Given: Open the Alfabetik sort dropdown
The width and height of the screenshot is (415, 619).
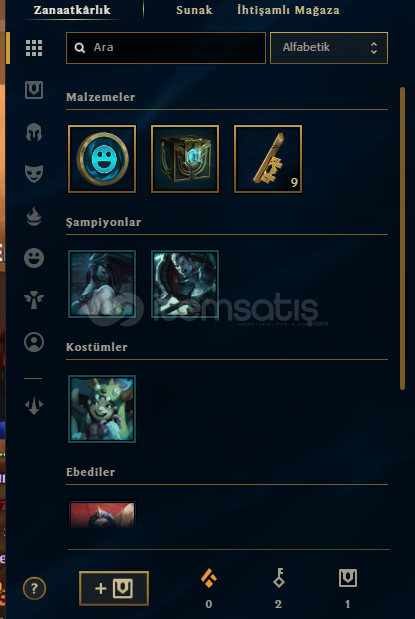Looking at the screenshot, I should click(x=329, y=48).
